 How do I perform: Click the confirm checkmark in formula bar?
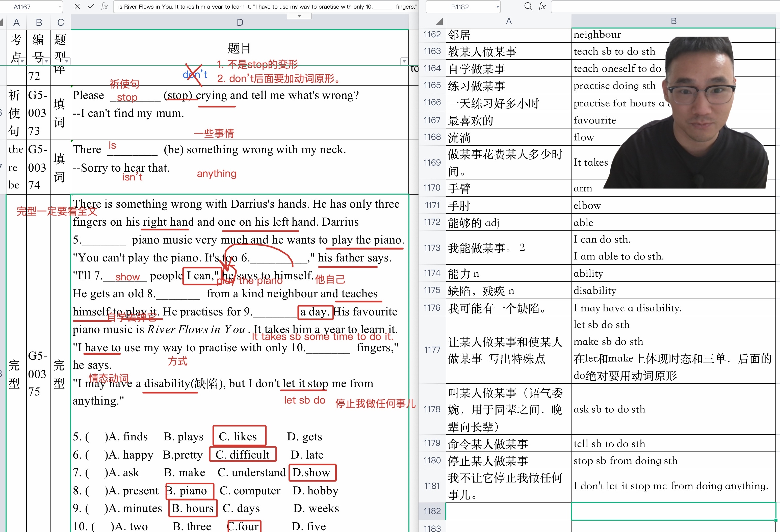coord(91,6)
